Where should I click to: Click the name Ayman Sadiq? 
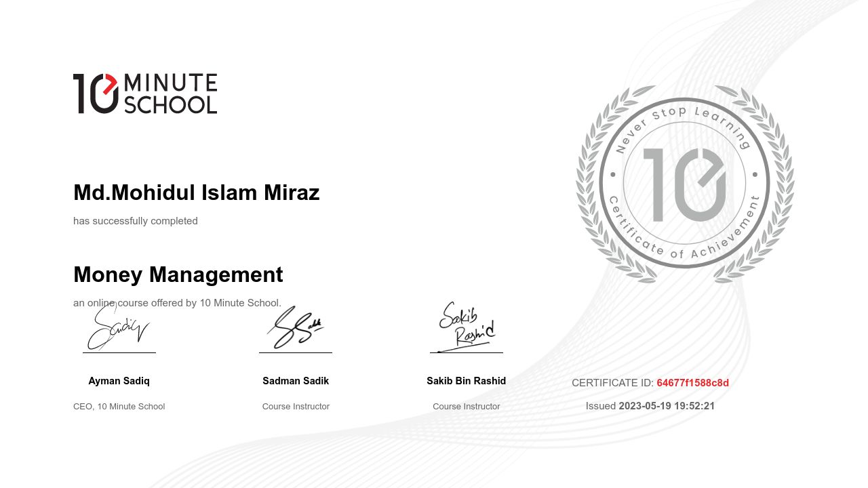tap(119, 381)
